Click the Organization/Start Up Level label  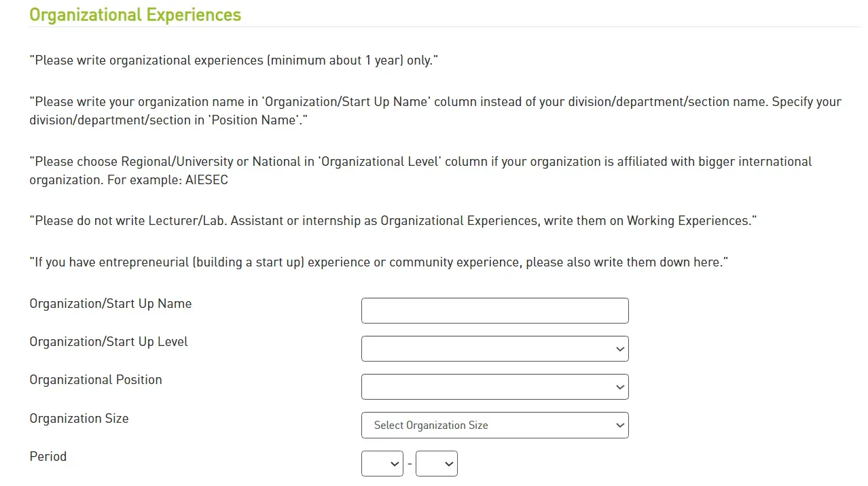coord(109,342)
